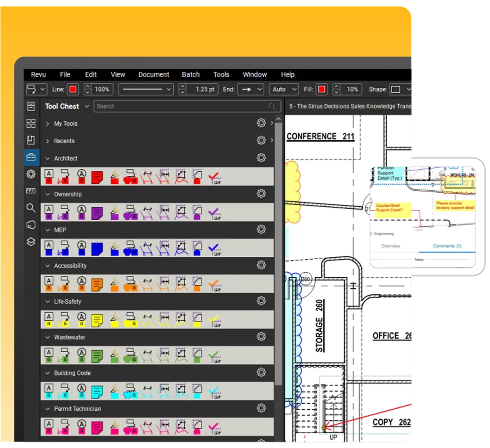490x448 pixels.
Task: Expand the Recents section
Action: (x=48, y=141)
